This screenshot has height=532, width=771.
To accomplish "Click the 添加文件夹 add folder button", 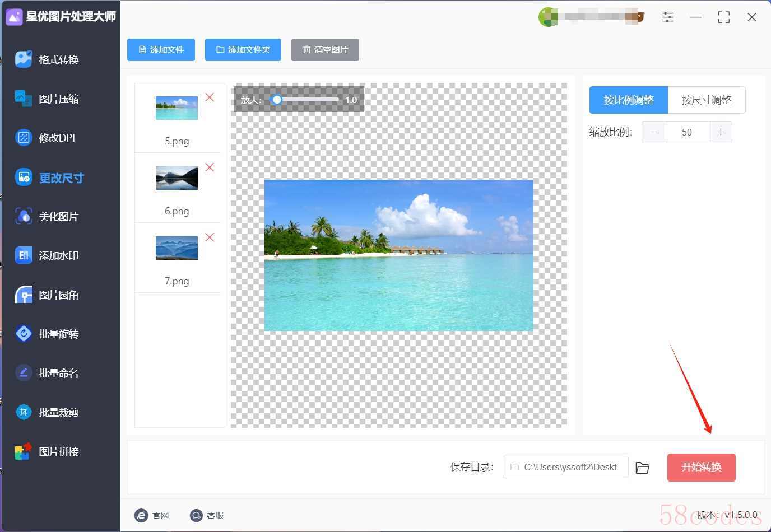I will click(243, 50).
